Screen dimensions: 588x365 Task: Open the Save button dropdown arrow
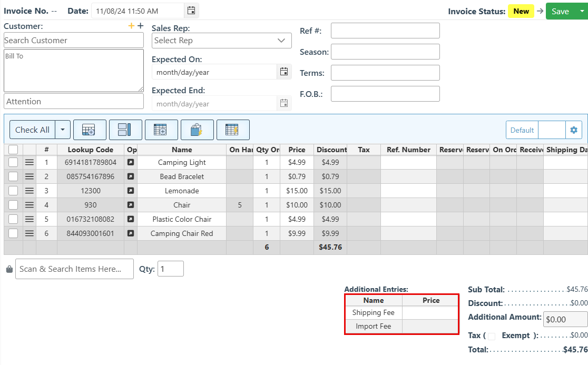coord(582,11)
